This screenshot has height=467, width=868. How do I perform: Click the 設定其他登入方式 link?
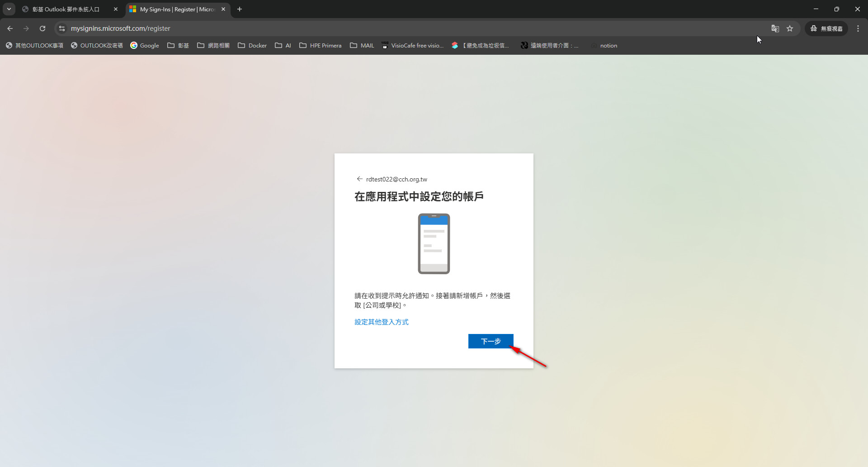click(381, 322)
